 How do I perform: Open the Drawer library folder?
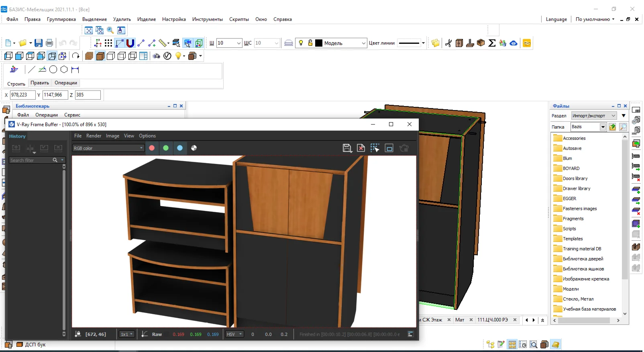pyautogui.click(x=576, y=188)
